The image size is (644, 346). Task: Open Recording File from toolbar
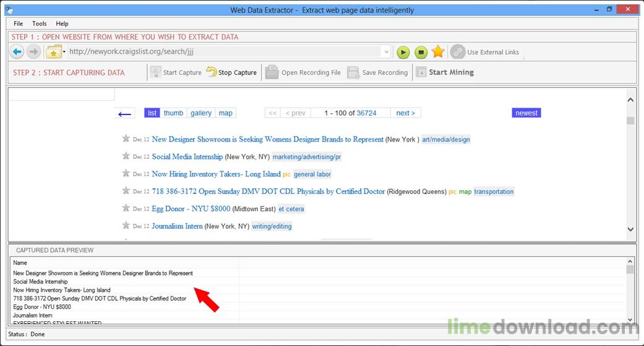click(x=303, y=72)
